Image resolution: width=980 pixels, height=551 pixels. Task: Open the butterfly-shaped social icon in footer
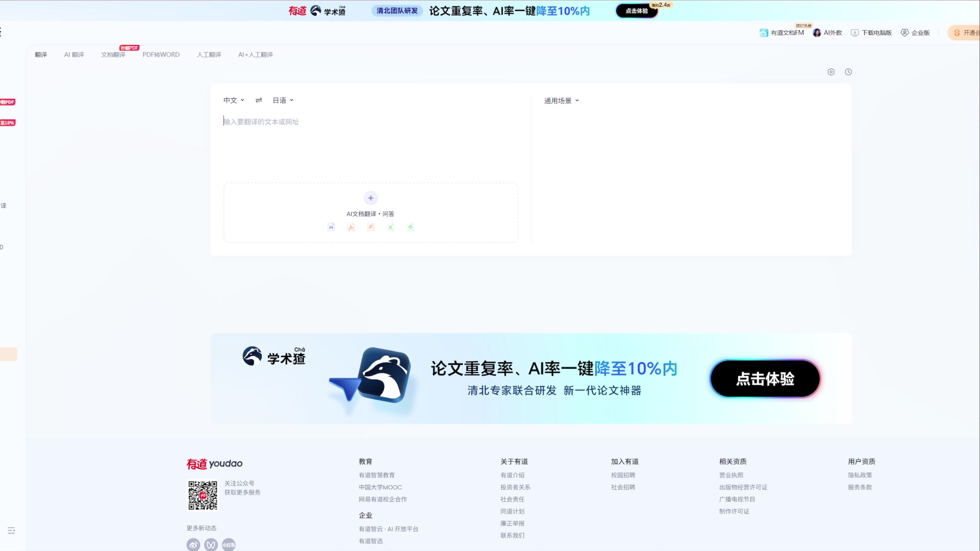211,545
